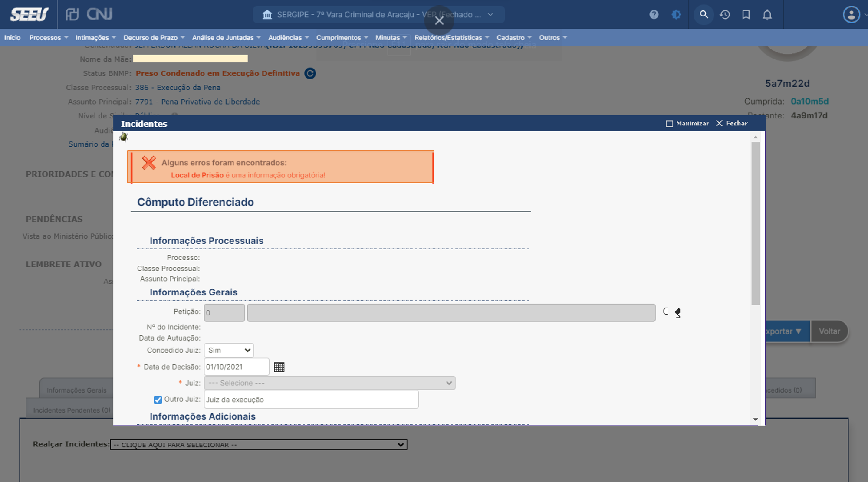Click the bug icon in Incidentes dialog
The height and width of the screenshot is (482, 868).
click(124, 138)
